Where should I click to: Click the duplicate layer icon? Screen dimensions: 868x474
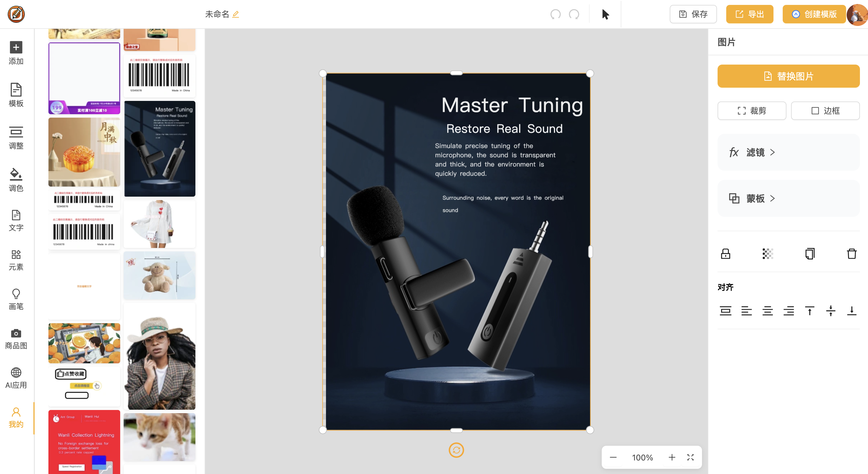pos(810,253)
